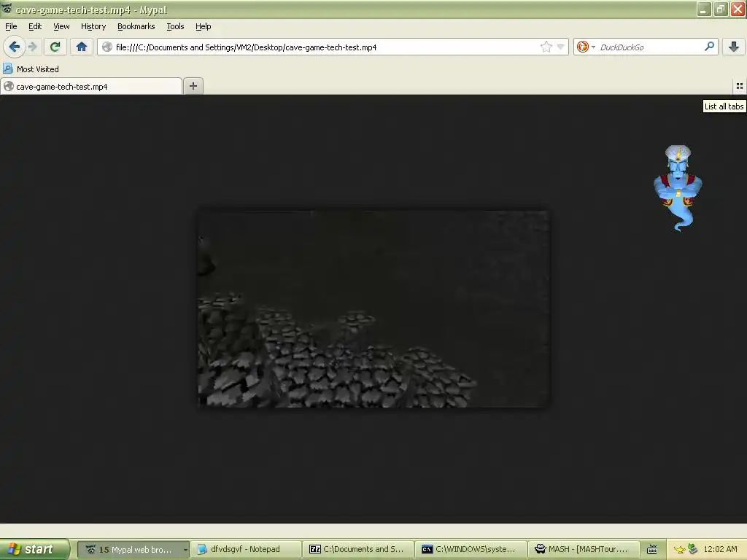The image size is (747, 560).
Task: Open the Home page icon
Action: 82,47
